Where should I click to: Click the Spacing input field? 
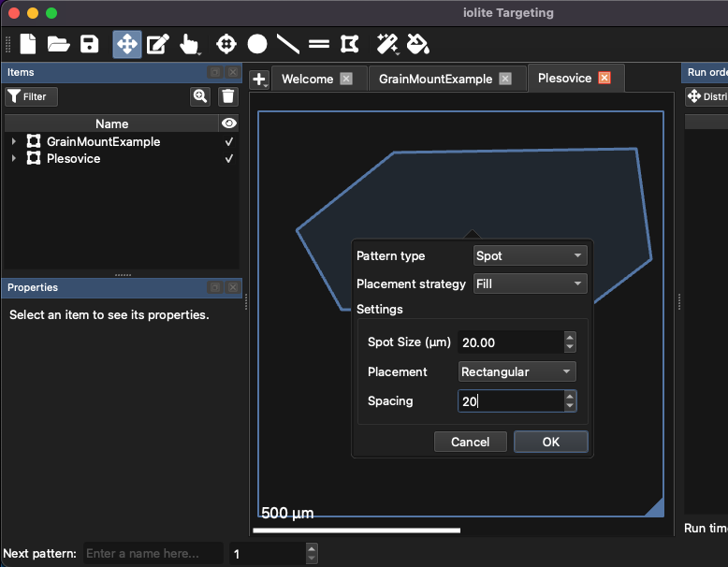tap(511, 401)
